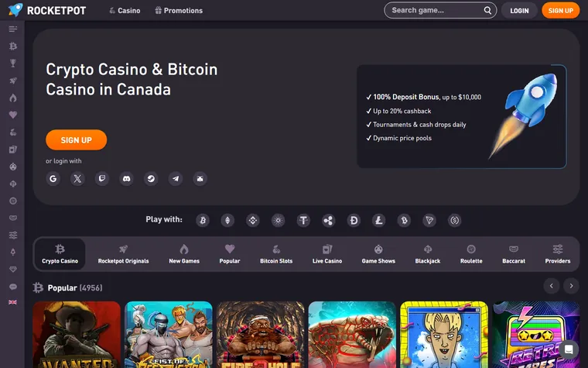Open the chat bubble icon in the left sidebar
The height and width of the screenshot is (368, 588).
coord(12,287)
